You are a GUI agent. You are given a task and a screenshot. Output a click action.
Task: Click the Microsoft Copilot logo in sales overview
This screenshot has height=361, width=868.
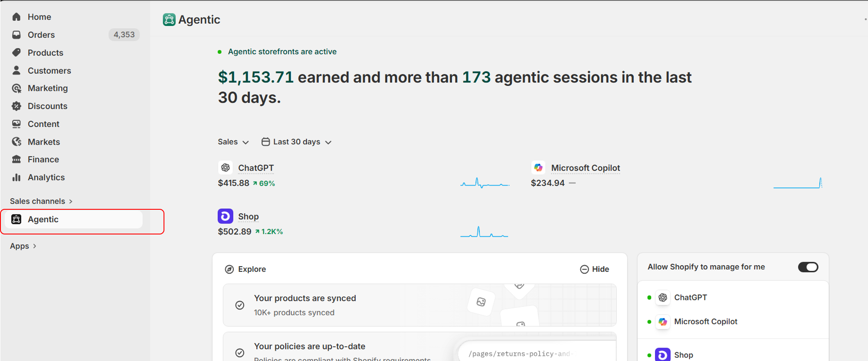click(x=538, y=168)
